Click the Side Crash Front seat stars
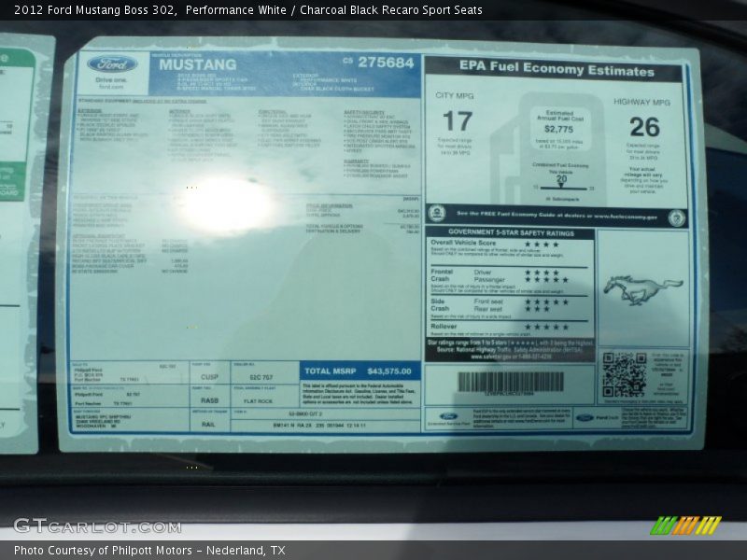 pyautogui.click(x=546, y=301)
